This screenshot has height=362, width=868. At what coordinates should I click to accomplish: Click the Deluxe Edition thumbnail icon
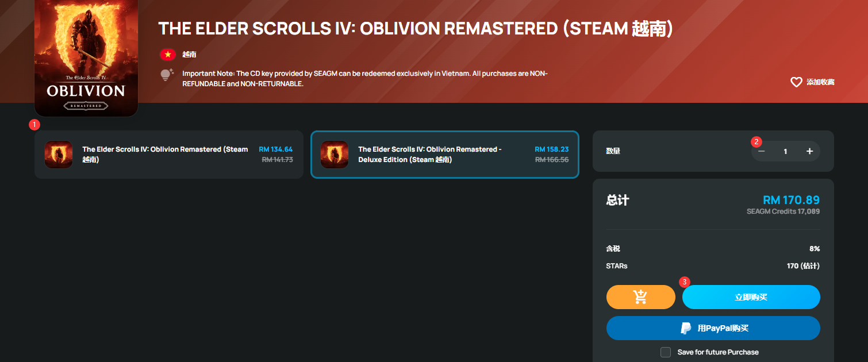tap(335, 155)
